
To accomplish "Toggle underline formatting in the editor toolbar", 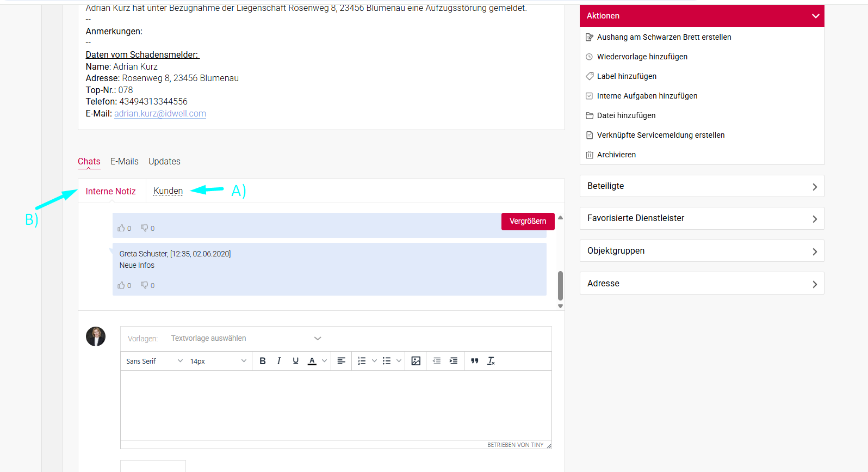I will [295, 361].
